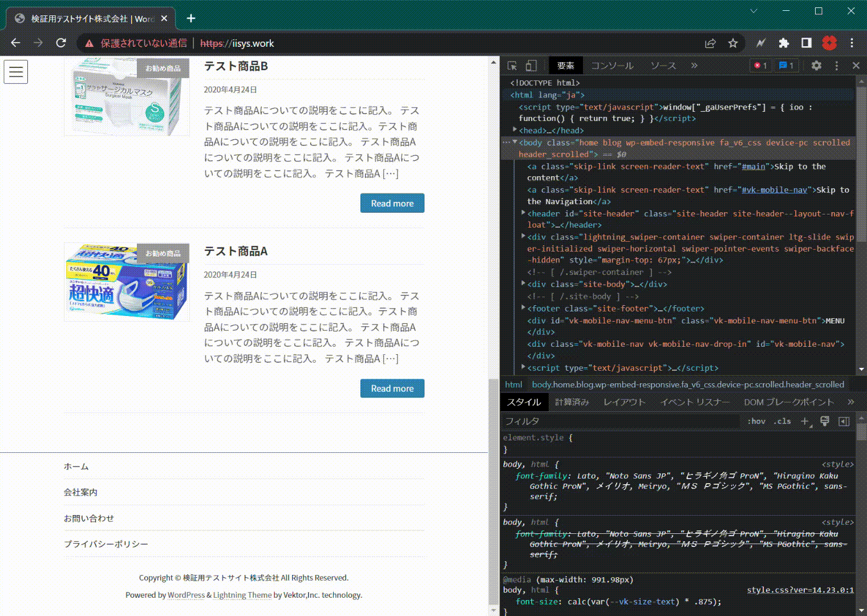
Task: Open Chrome three-dot menu
Action: point(852,43)
